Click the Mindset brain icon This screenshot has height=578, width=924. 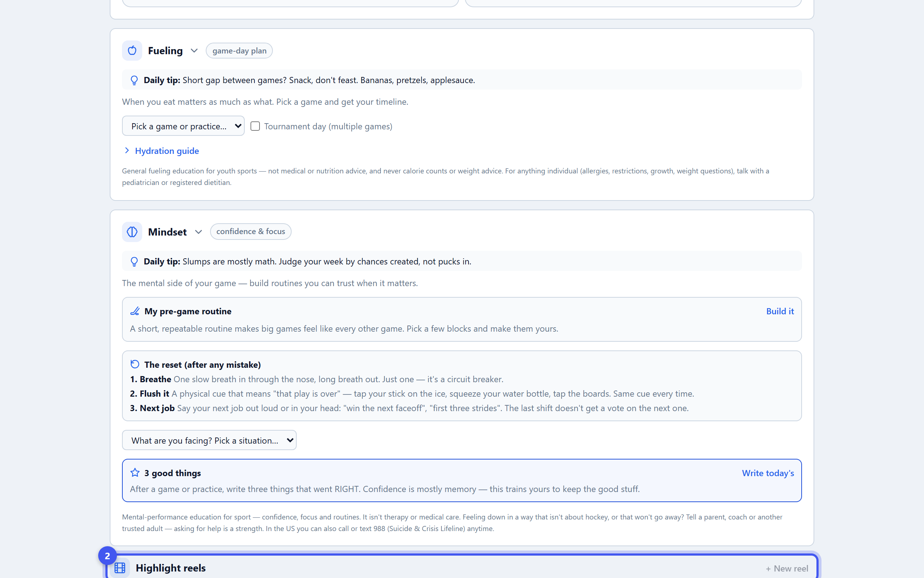[x=132, y=232]
